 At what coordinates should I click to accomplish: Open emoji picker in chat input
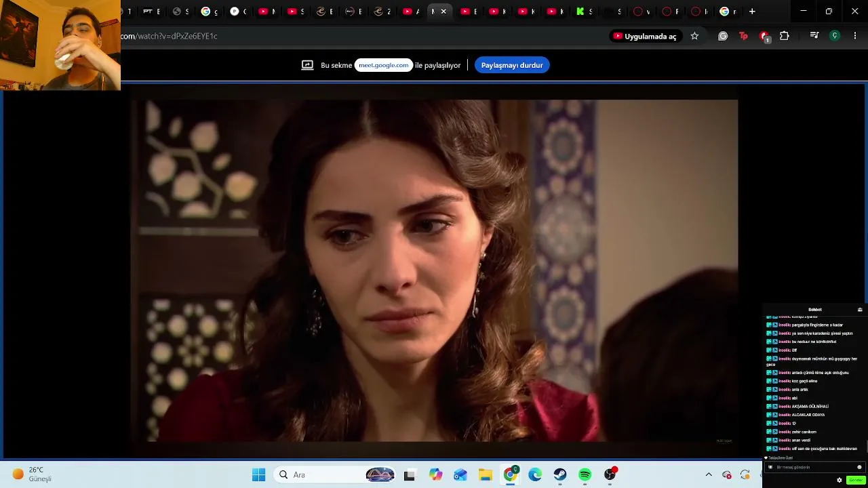pyautogui.click(x=859, y=467)
